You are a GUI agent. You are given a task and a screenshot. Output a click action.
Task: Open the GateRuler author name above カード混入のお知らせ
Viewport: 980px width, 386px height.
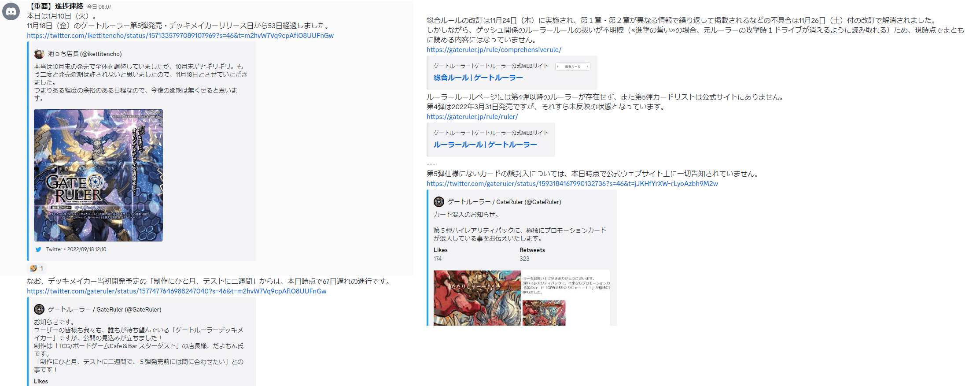click(x=505, y=202)
